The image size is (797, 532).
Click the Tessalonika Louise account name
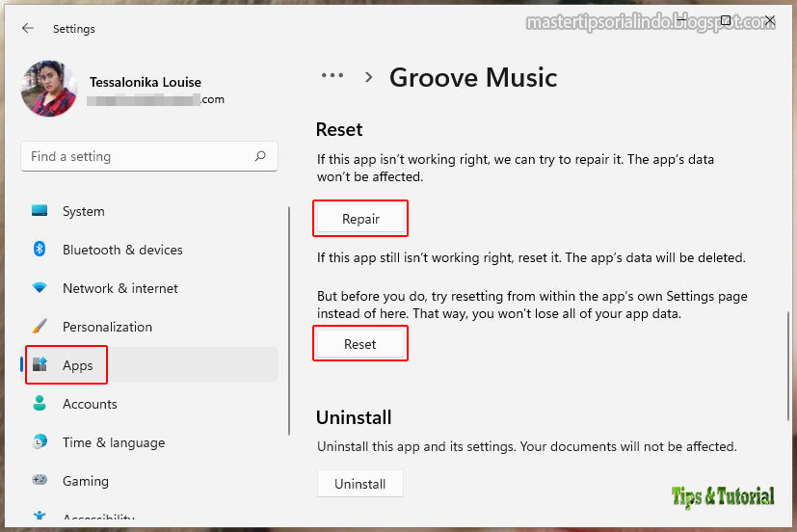[x=146, y=82]
